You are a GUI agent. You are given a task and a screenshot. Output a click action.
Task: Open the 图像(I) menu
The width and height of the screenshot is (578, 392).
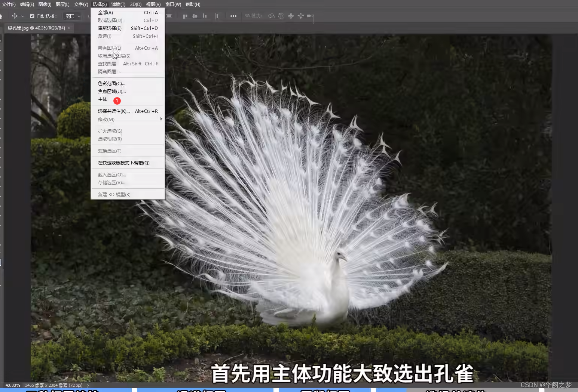(x=45, y=4)
